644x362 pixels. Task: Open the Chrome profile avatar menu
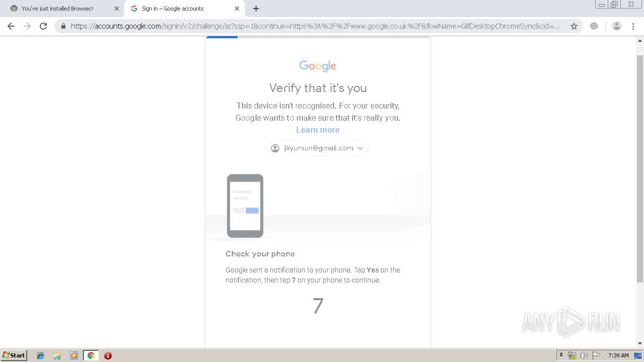pyautogui.click(x=616, y=26)
